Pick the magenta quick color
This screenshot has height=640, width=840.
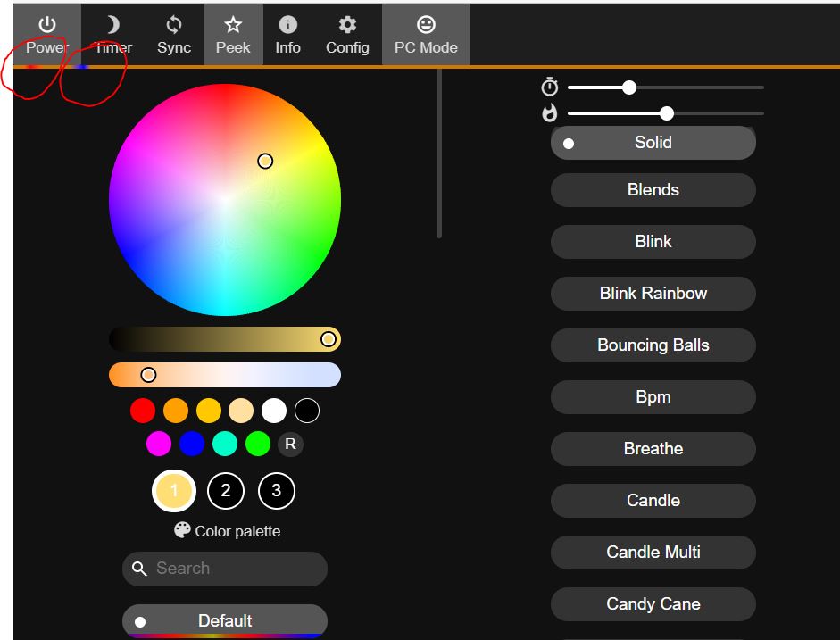tap(159, 444)
